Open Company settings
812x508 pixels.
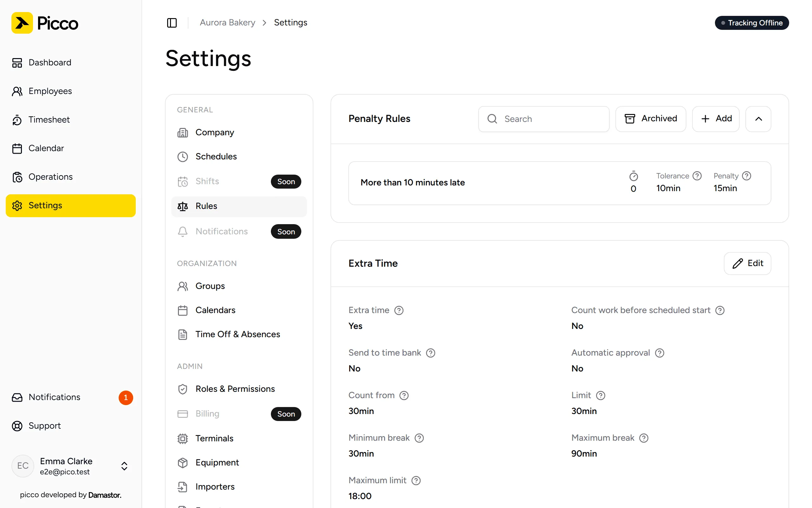(239, 132)
